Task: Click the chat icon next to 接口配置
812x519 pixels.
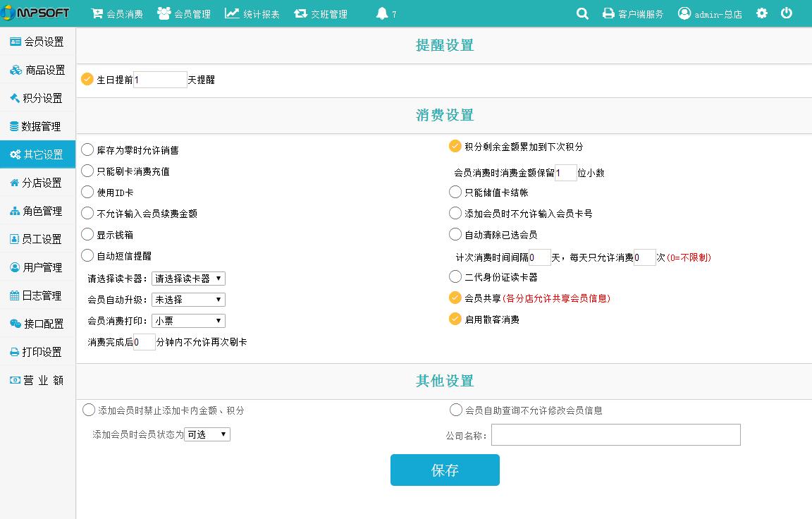Action: 16,324
